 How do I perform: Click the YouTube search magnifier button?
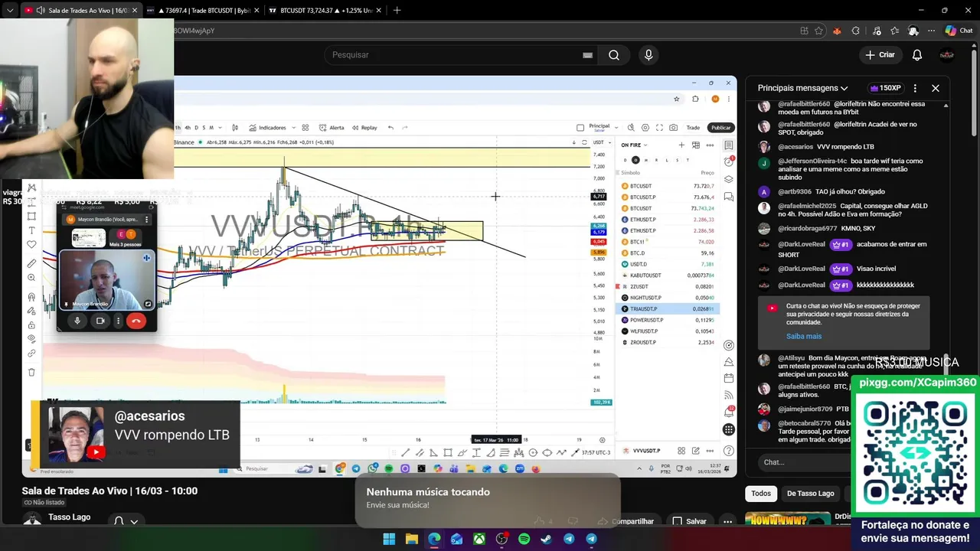(614, 55)
